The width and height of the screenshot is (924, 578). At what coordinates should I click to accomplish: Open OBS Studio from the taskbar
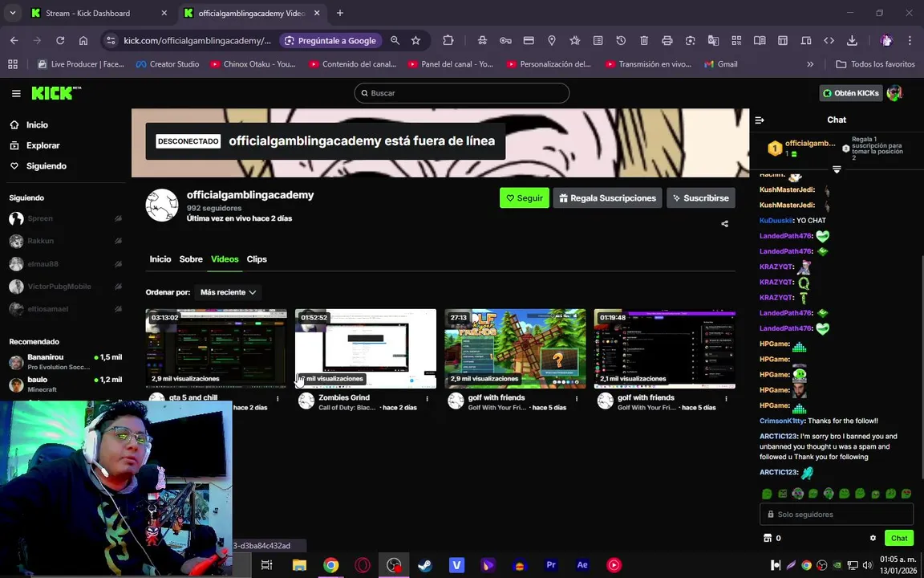(x=394, y=565)
